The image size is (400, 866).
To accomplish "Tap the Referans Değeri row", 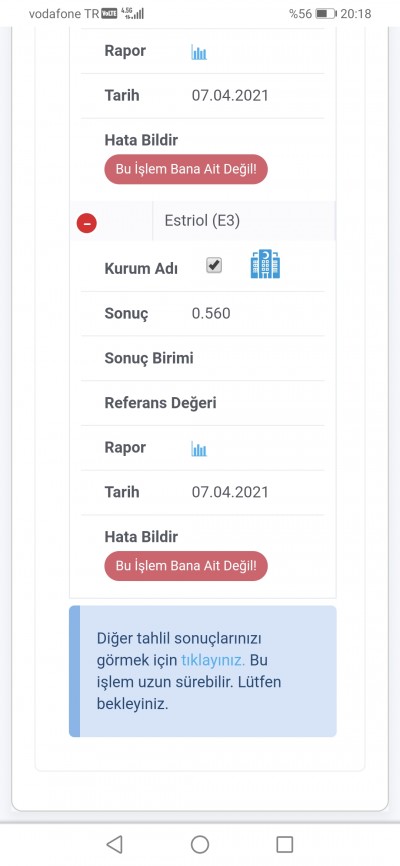I will point(203,403).
